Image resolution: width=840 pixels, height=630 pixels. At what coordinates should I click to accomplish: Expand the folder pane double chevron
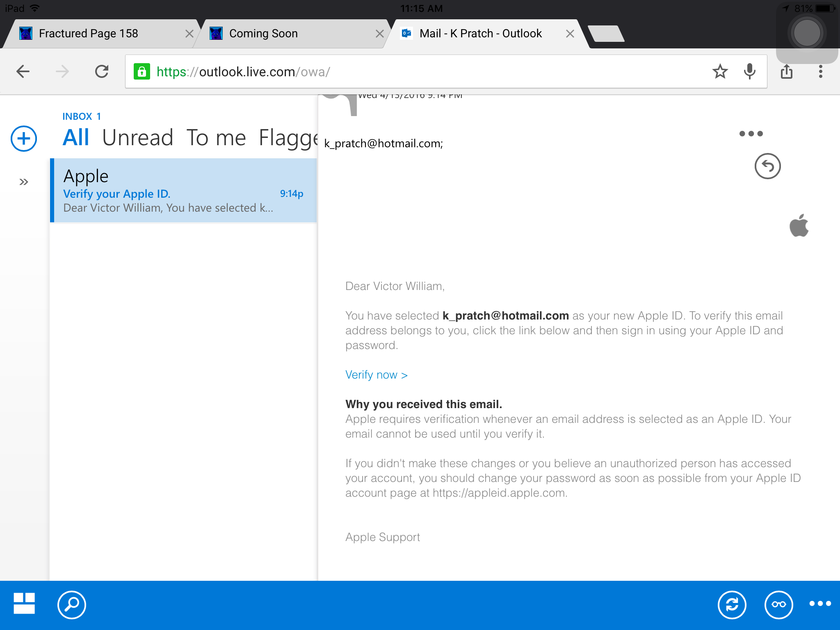pyautogui.click(x=24, y=182)
